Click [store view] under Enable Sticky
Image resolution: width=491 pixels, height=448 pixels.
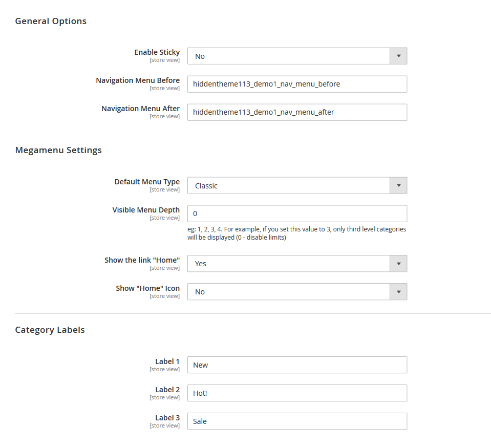pyautogui.click(x=164, y=60)
